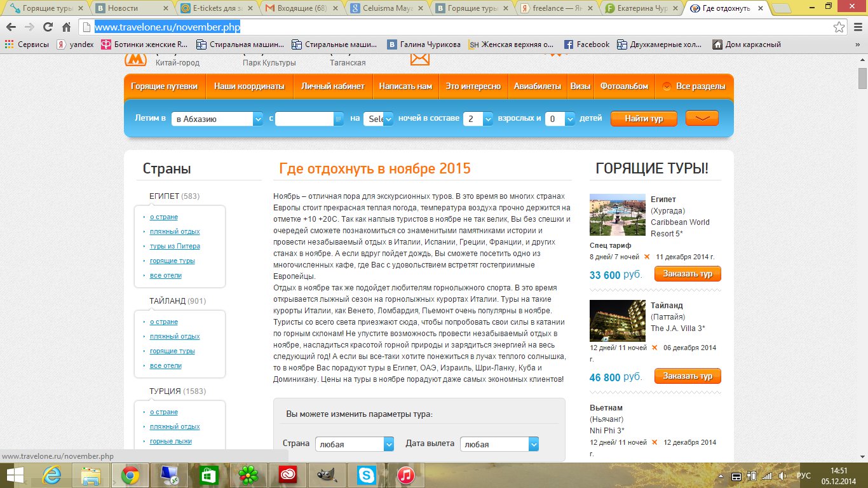Viewport: 868px width, 488px height.
Task: Bookmark this page with the star icon
Action: click(x=839, y=27)
